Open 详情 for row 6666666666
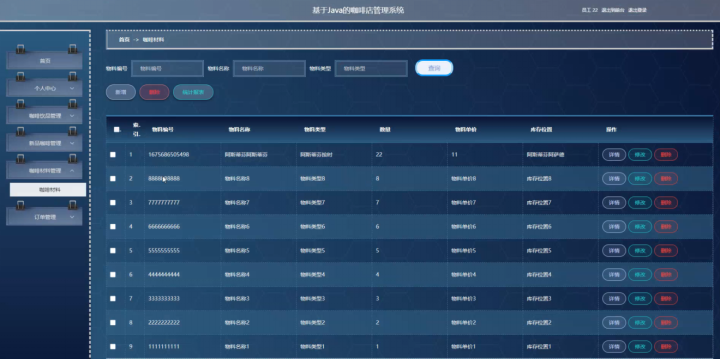 pos(614,226)
